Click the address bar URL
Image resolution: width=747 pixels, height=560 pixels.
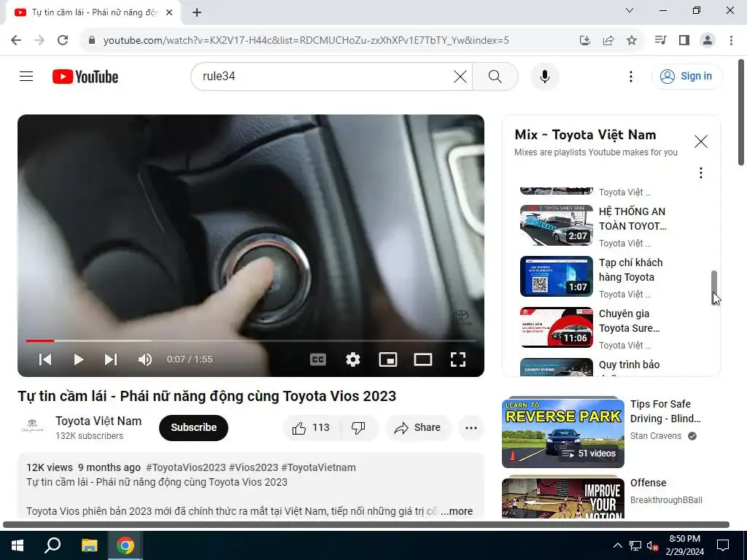click(306, 41)
